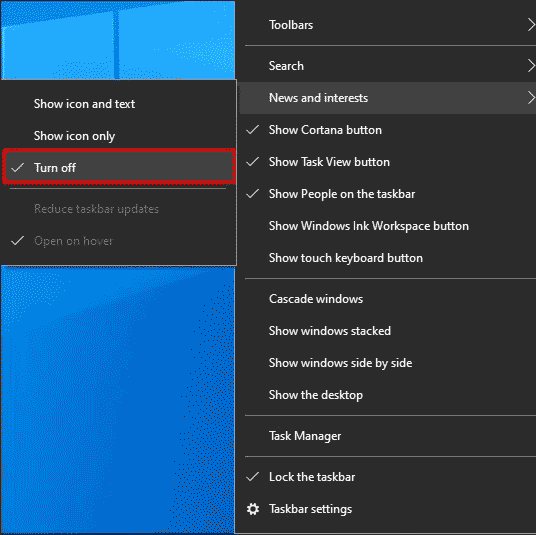This screenshot has width=536, height=535.
Task: Select Show windows side by side
Action: 387,363
